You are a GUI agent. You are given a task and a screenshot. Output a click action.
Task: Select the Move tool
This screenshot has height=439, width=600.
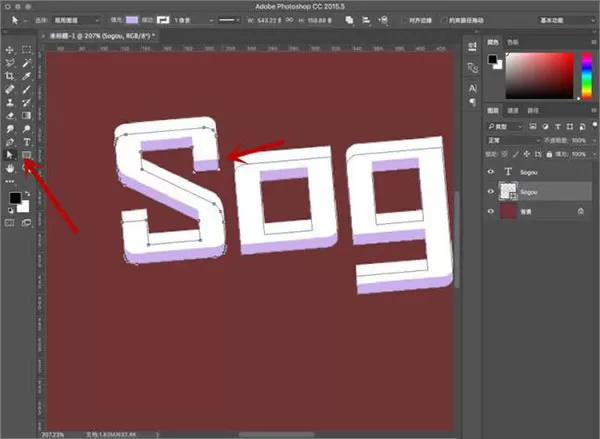10,50
